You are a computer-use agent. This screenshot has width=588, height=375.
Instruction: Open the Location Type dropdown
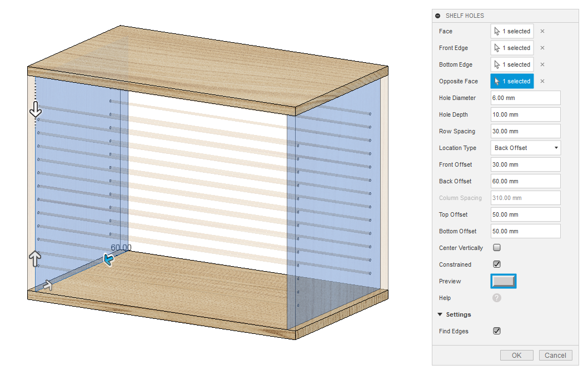[525, 148]
